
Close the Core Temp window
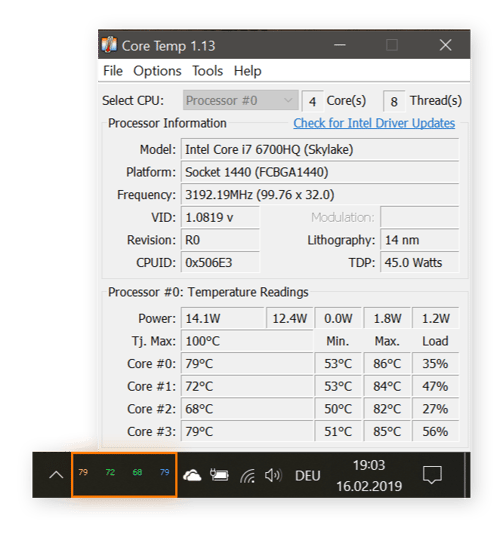click(x=445, y=45)
